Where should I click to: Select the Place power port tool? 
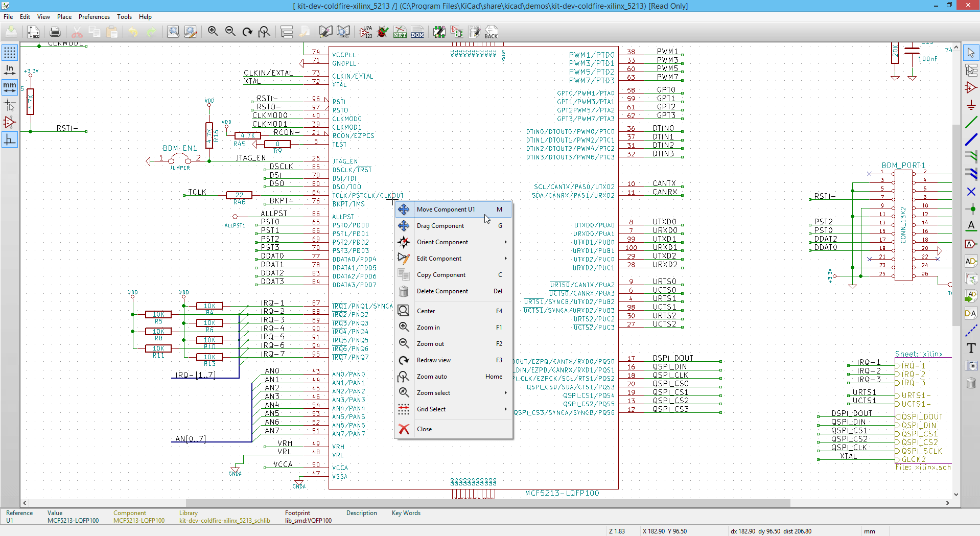pos(971,105)
